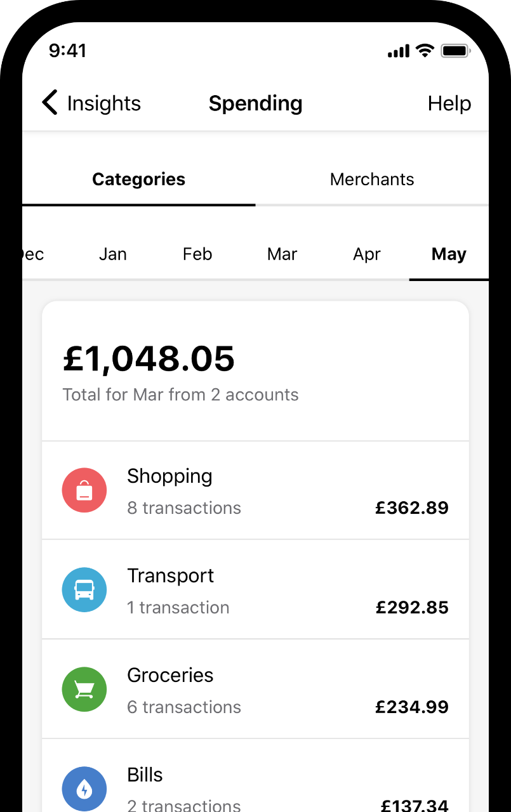The image size is (511, 812).
Task: Go back to Insights
Action: [91, 103]
